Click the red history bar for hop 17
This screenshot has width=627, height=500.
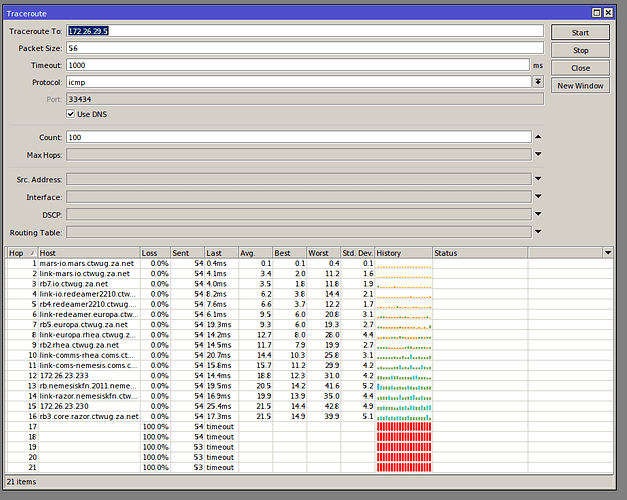[403, 427]
